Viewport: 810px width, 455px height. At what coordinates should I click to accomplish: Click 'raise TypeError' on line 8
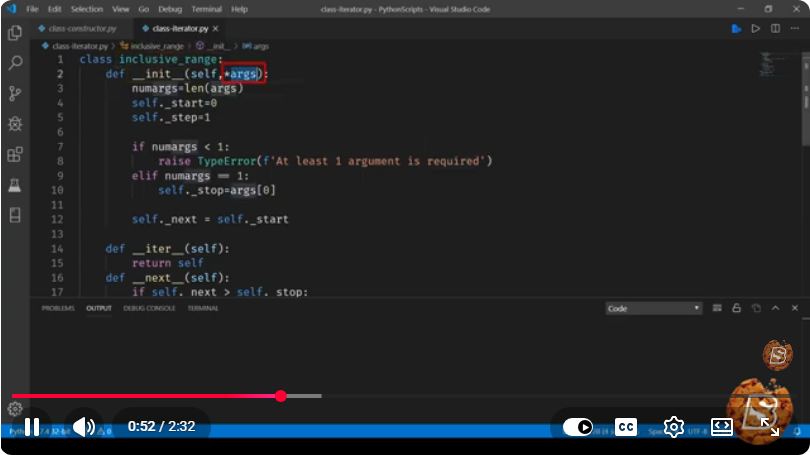click(207, 161)
